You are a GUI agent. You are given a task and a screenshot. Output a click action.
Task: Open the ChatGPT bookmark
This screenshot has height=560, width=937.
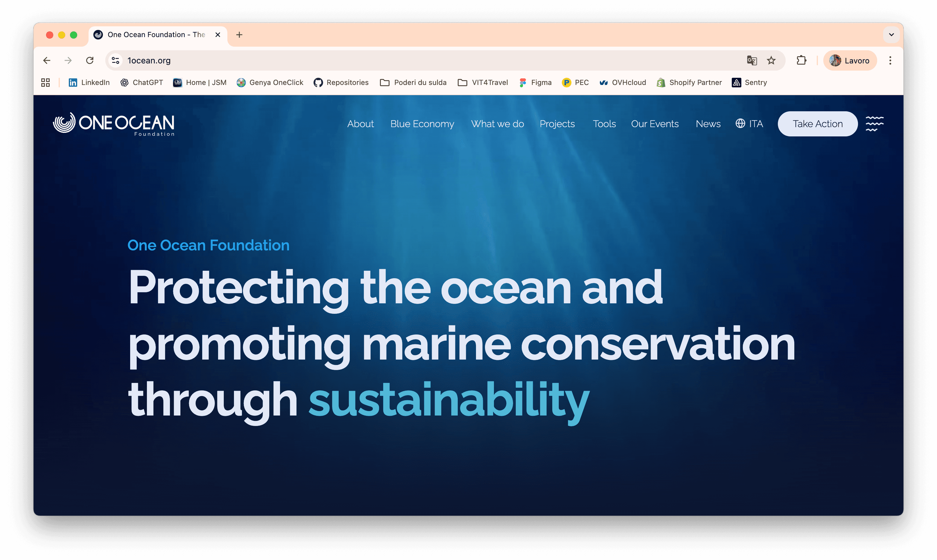pyautogui.click(x=142, y=82)
